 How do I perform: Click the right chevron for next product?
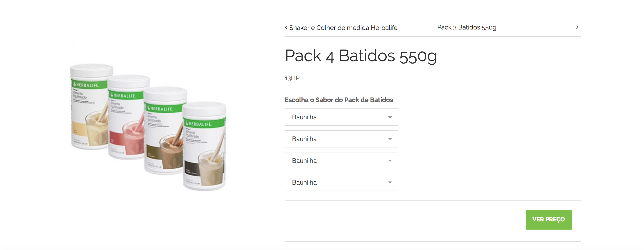click(x=577, y=27)
